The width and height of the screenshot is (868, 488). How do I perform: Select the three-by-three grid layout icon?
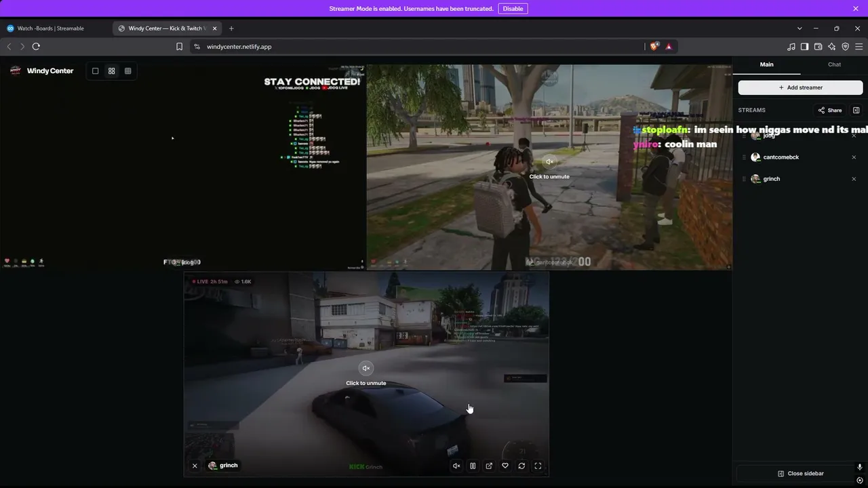point(127,71)
